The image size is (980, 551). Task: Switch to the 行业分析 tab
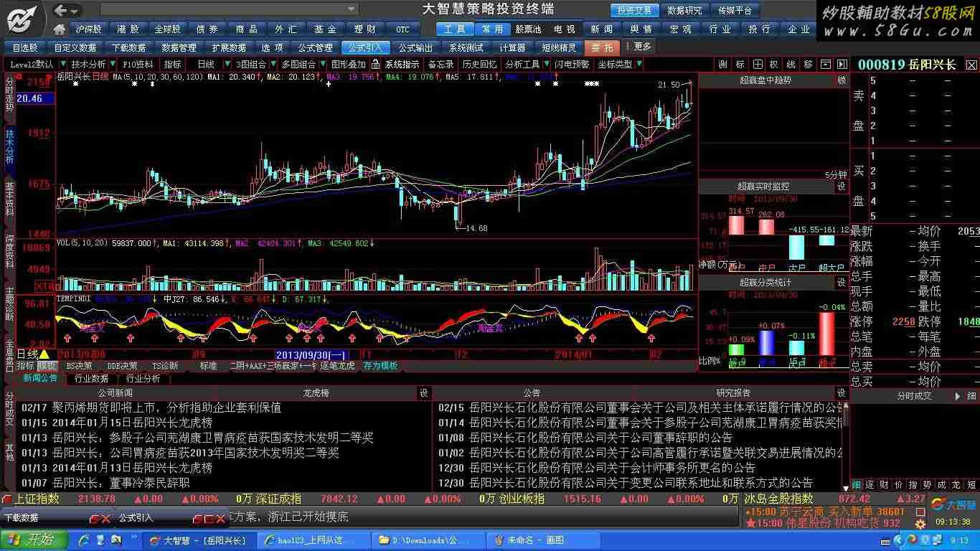(x=143, y=379)
